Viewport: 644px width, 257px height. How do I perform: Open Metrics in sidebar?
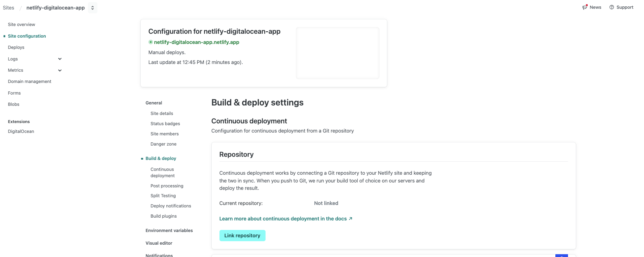tap(15, 70)
